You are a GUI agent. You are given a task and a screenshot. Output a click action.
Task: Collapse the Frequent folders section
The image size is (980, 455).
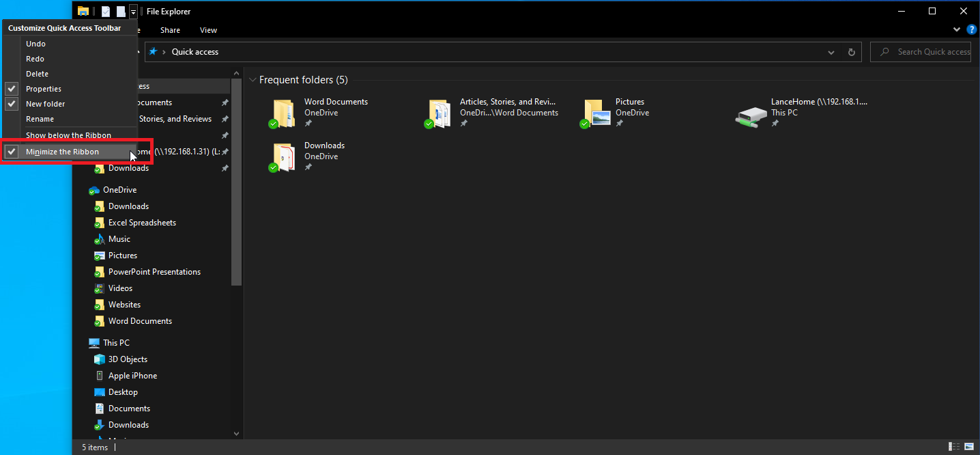tap(253, 81)
